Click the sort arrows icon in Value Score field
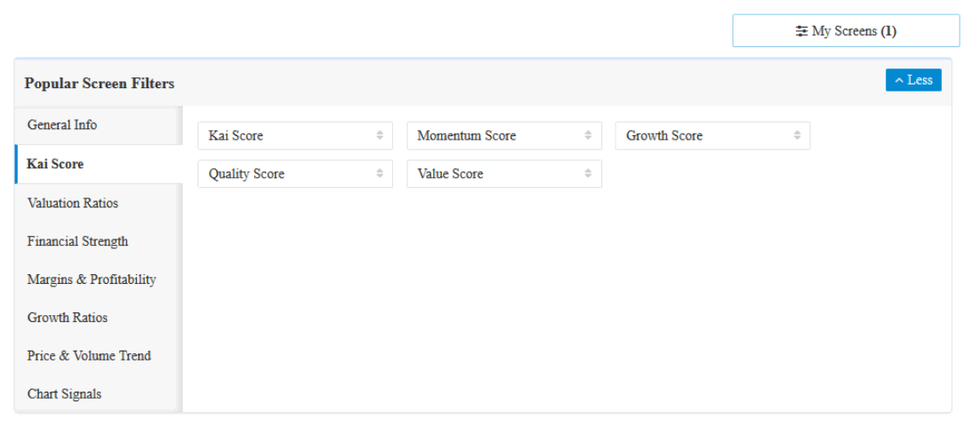 (x=588, y=174)
